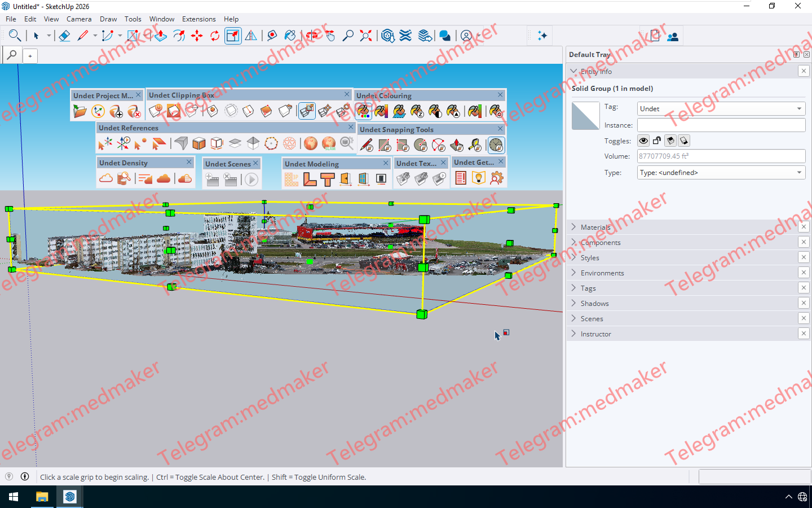Choose the red four-arrow Move tool
Screen dimensions: 812x508
coord(197,36)
